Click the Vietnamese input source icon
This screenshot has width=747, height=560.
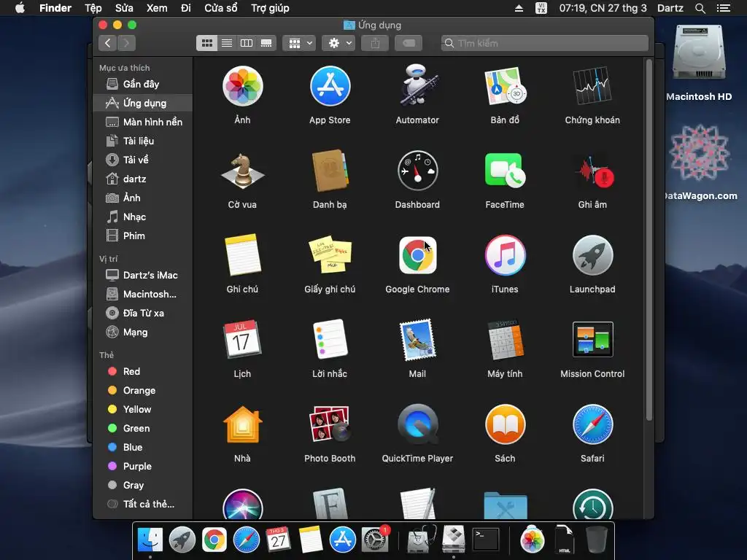541,8
